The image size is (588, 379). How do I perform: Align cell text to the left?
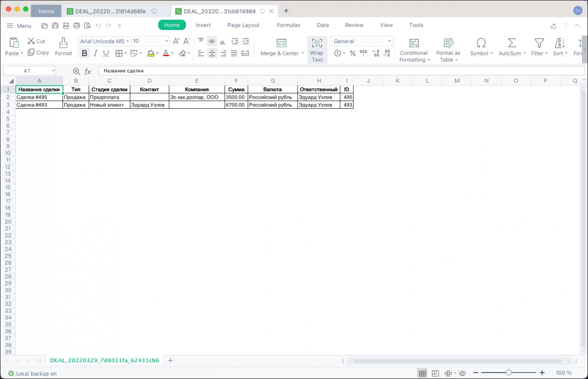[x=201, y=53]
